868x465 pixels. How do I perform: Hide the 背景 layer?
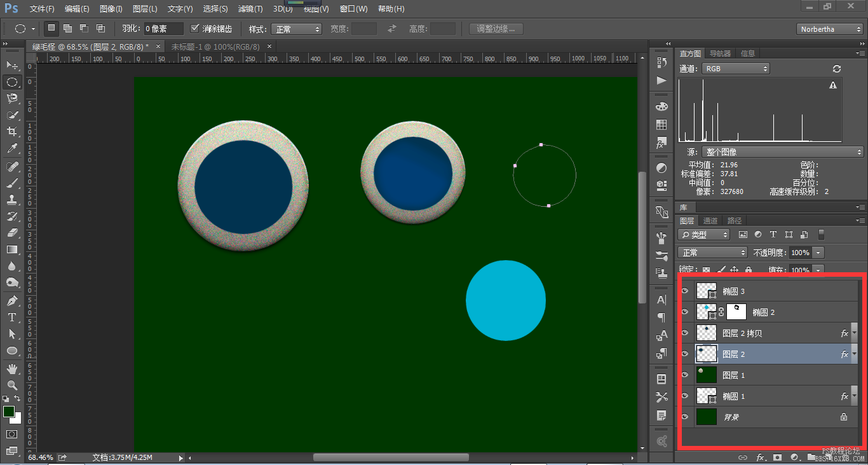pyautogui.click(x=685, y=417)
